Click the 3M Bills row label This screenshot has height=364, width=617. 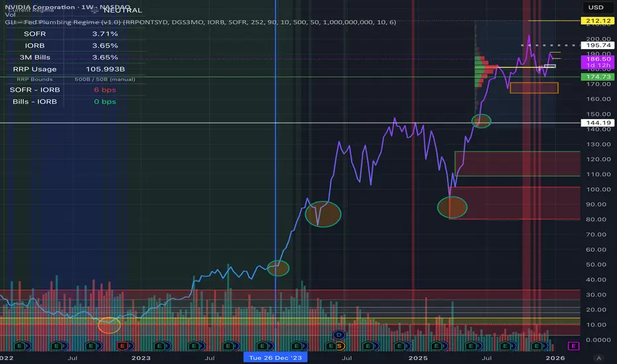(34, 58)
